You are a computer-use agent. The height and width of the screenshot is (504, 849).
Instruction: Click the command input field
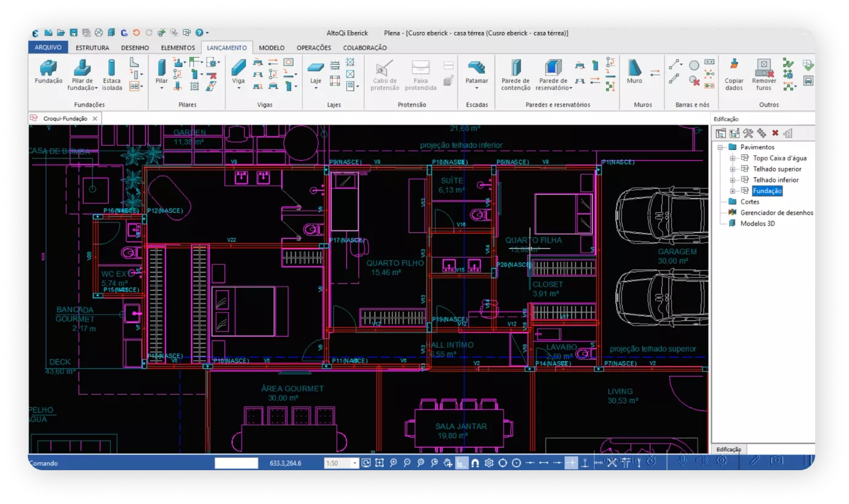[x=236, y=463]
